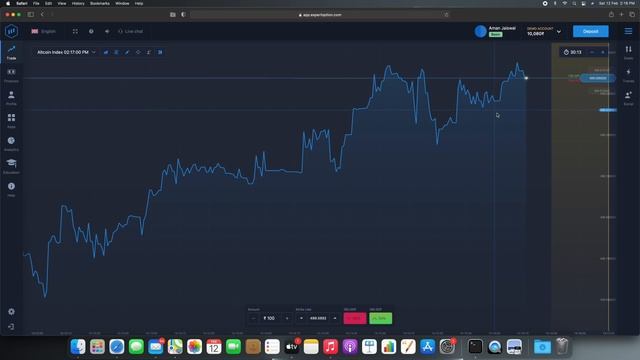The height and width of the screenshot is (360, 640).
Task: Click Safari back navigation arrow
Action: coord(42,14)
